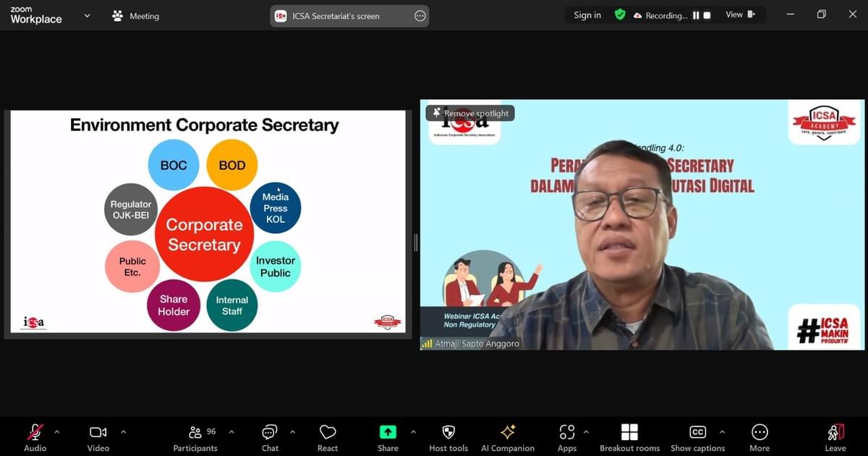Image resolution: width=868 pixels, height=456 pixels.
Task: Expand the audio options chevron
Action: pyautogui.click(x=57, y=432)
